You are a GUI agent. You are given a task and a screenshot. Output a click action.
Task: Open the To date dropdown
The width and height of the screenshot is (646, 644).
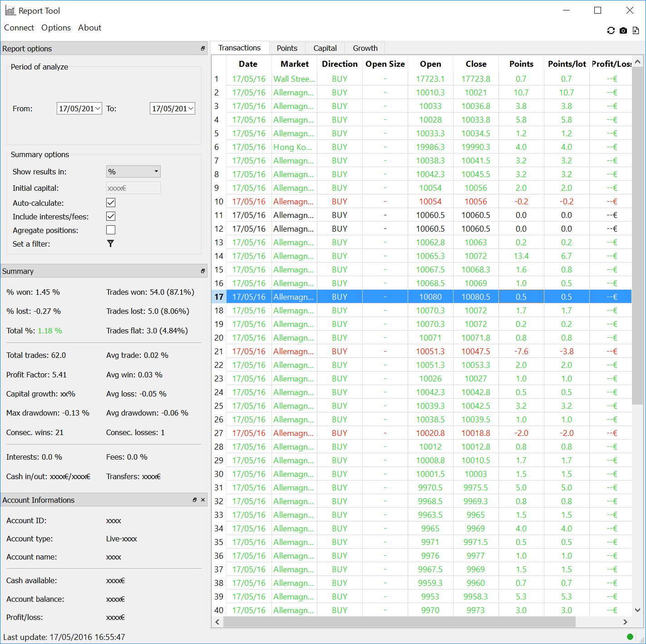coord(191,109)
